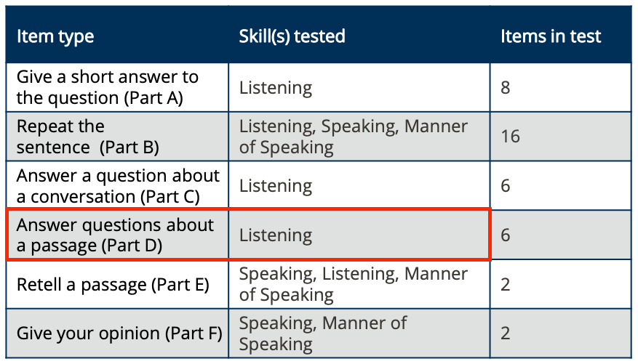
Task: Select the Listening cell in Part D row
Action: coord(276,235)
